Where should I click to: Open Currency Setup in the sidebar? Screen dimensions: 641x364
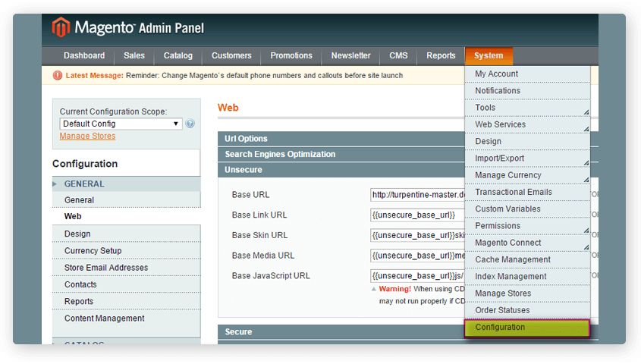pyautogui.click(x=93, y=251)
